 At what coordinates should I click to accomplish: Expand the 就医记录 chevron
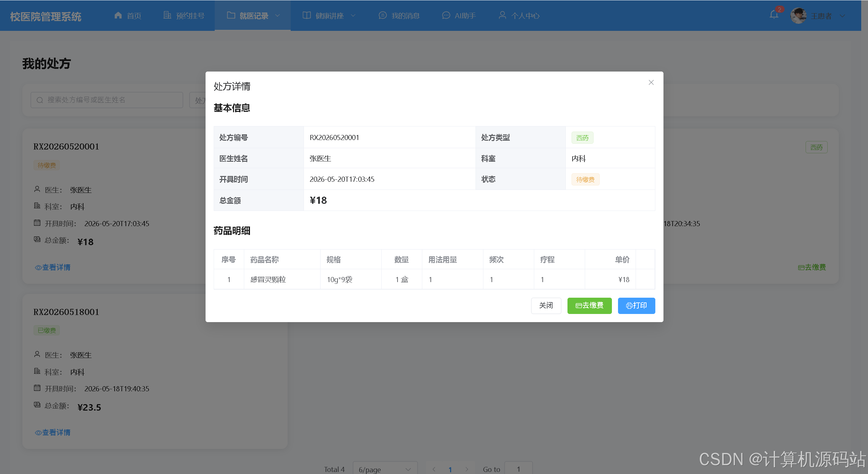click(x=277, y=16)
